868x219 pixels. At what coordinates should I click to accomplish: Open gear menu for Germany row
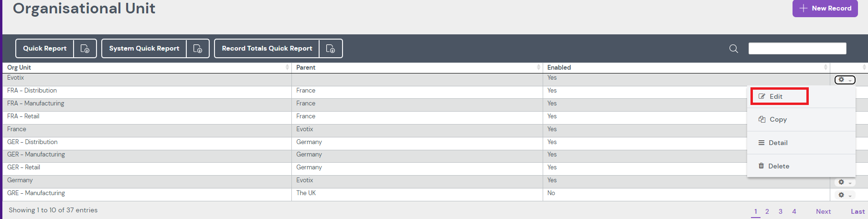845,182
